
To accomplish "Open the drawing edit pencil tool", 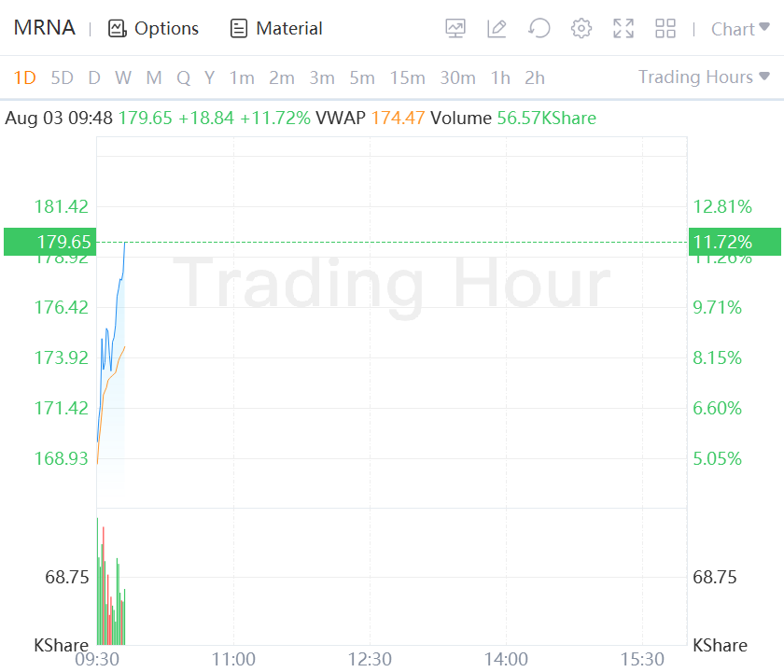I will (x=497, y=29).
